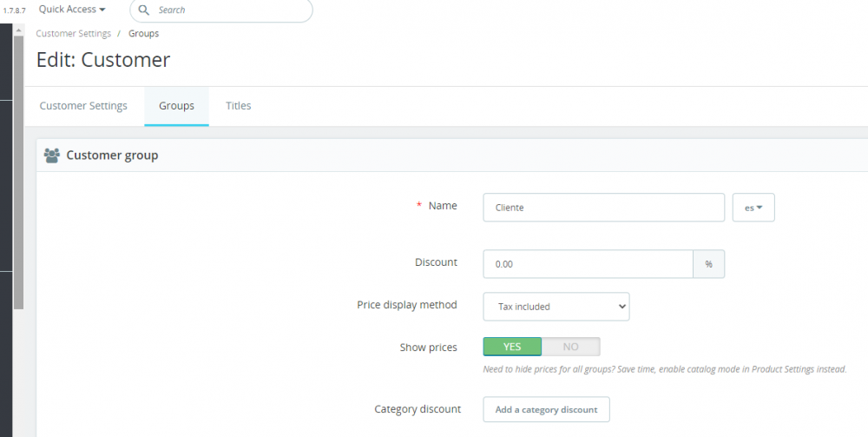Expand the Price display method dropdown
868x437 pixels.
[556, 306]
